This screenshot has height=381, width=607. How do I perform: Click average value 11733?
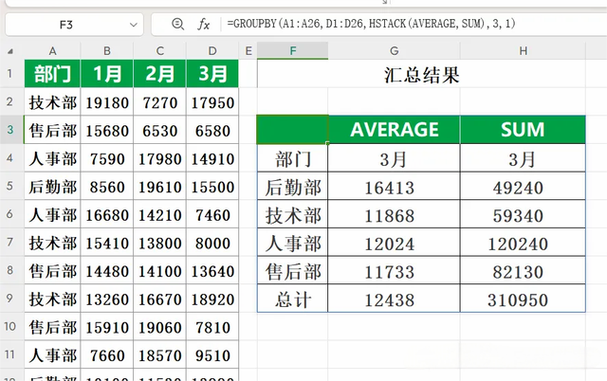pyautogui.click(x=394, y=271)
